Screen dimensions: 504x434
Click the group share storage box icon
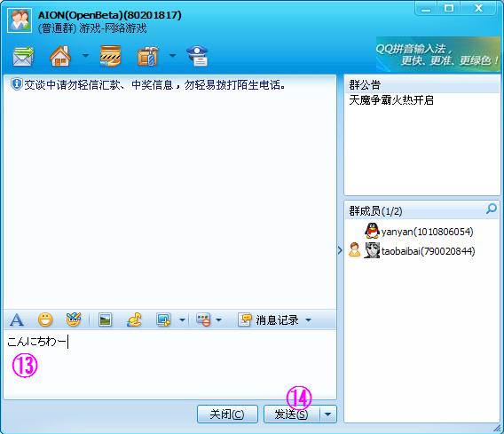(x=110, y=56)
